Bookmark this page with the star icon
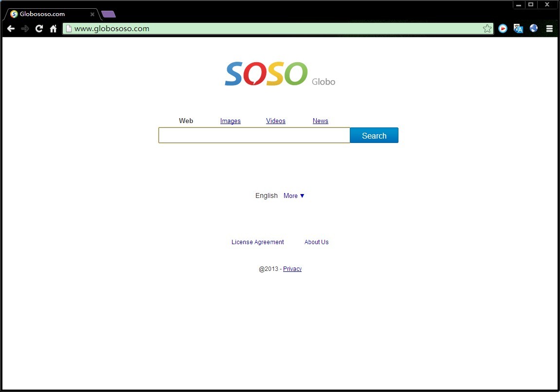This screenshot has width=560, height=392. tap(487, 29)
